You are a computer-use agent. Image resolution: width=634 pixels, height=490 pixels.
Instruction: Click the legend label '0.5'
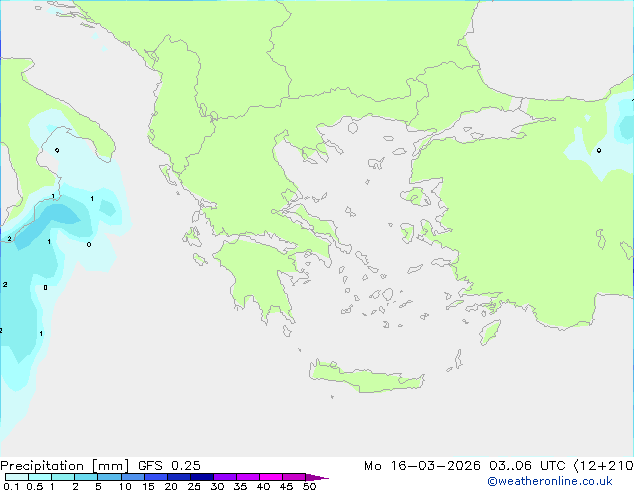tap(35, 486)
